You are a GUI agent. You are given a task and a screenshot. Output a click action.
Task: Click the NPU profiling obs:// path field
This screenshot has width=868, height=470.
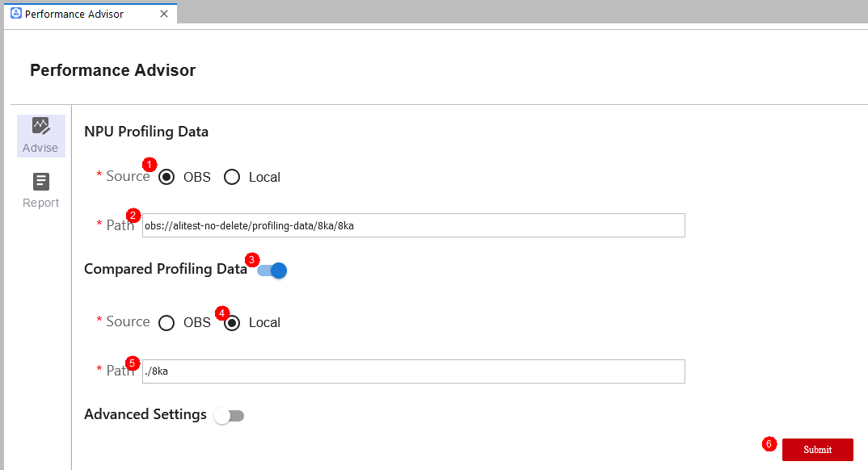pyautogui.click(x=414, y=225)
